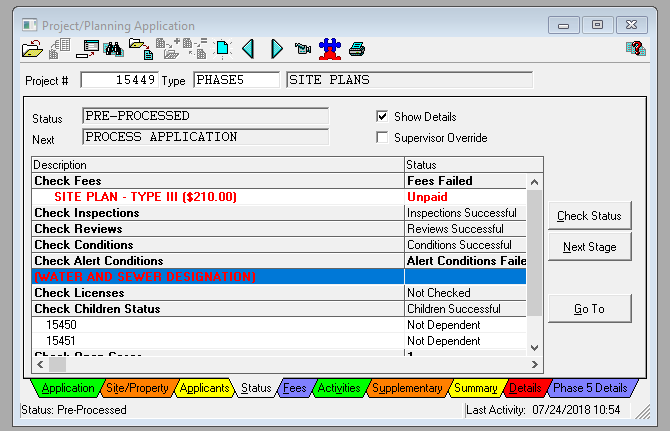Image resolution: width=670 pixels, height=431 pixels.
Task: Click the Project # input field
Action: pyautogui.click(x=120, y=80)
